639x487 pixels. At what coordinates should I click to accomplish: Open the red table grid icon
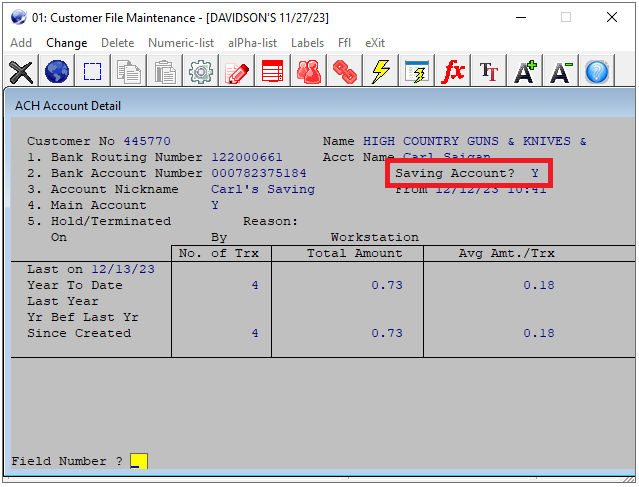pos(272,72)
